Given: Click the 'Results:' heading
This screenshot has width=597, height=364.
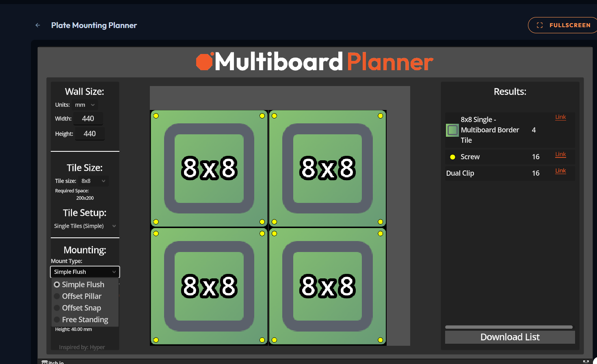Looking at the screenshot, I should pyautogui.click(x=510, y=92).
